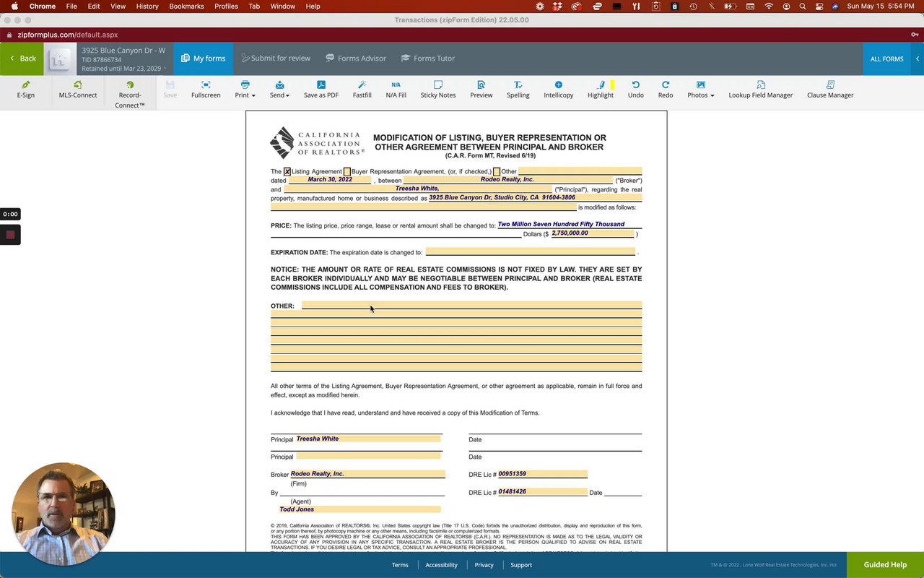Open the Profiles menu in Chrome
The image size is (924, 578).
click(226, 7)
